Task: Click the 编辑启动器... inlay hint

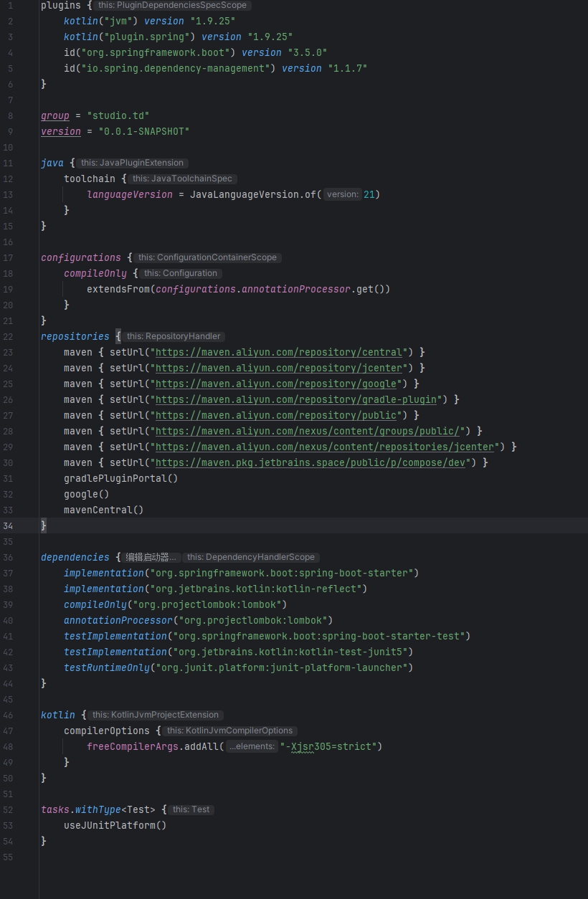Action: 151,557
